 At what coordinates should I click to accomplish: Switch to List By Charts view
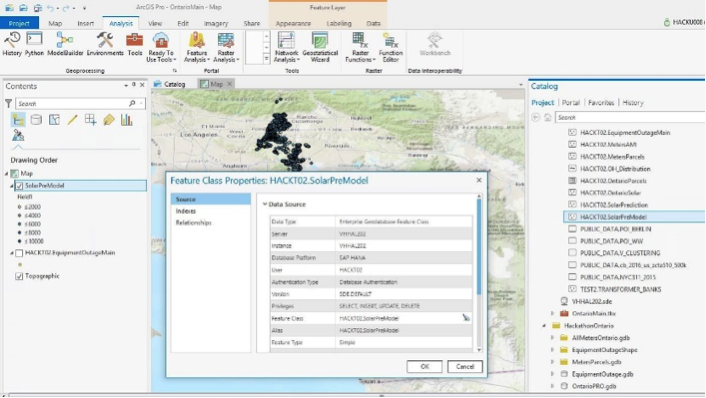click(x=127, y=120)
